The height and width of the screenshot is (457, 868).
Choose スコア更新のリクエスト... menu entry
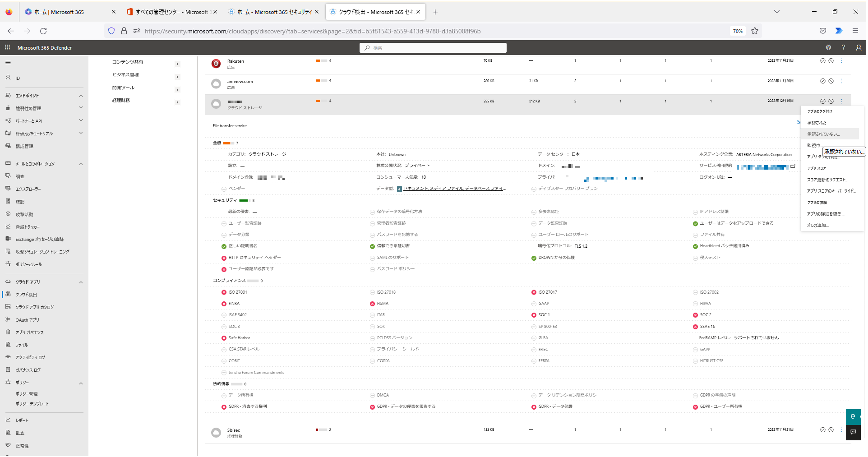tap(827, 180)
